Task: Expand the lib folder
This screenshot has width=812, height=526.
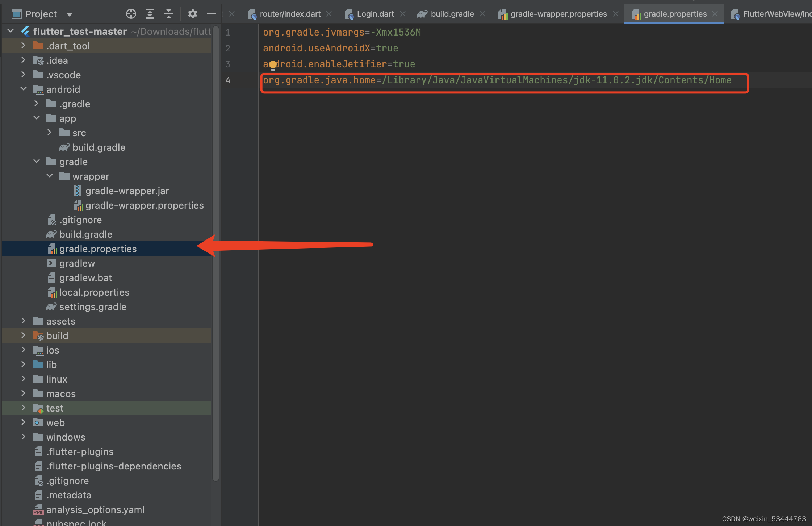Action: (24, 364)
